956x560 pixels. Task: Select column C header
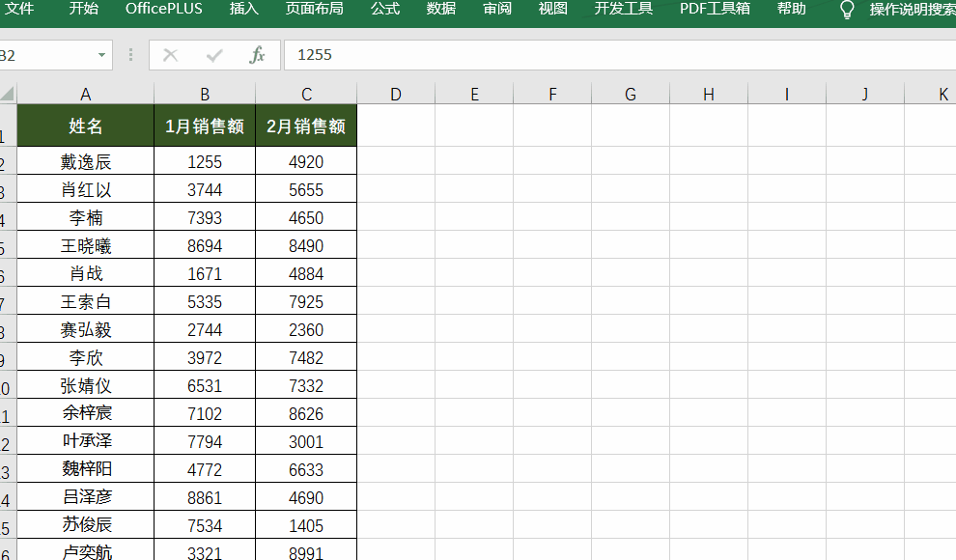tap(306, 95)
